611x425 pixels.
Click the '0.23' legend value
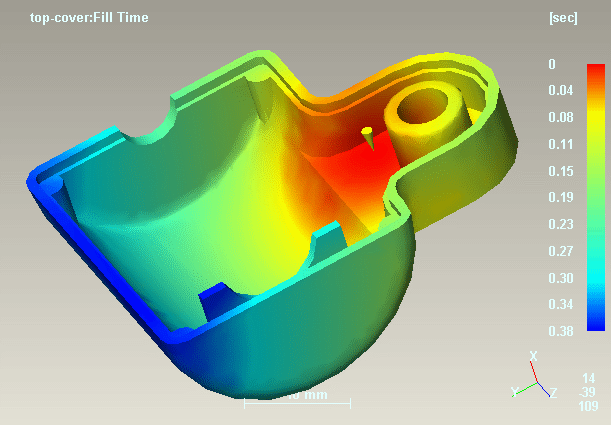pyautogui.click(x=561, y=224)
